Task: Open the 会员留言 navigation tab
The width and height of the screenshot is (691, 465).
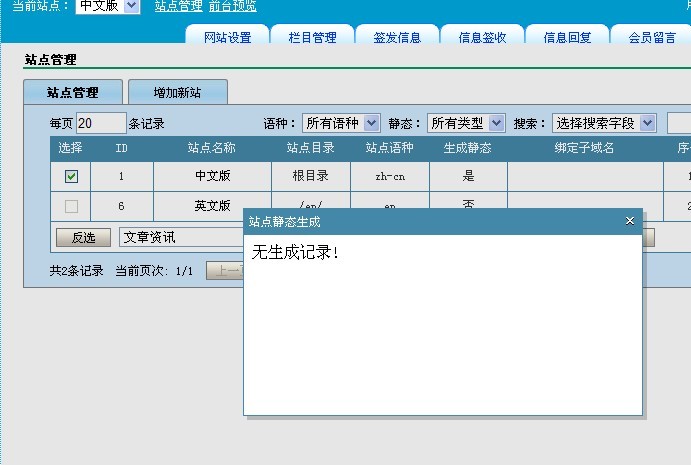Action: coord(652,38)
